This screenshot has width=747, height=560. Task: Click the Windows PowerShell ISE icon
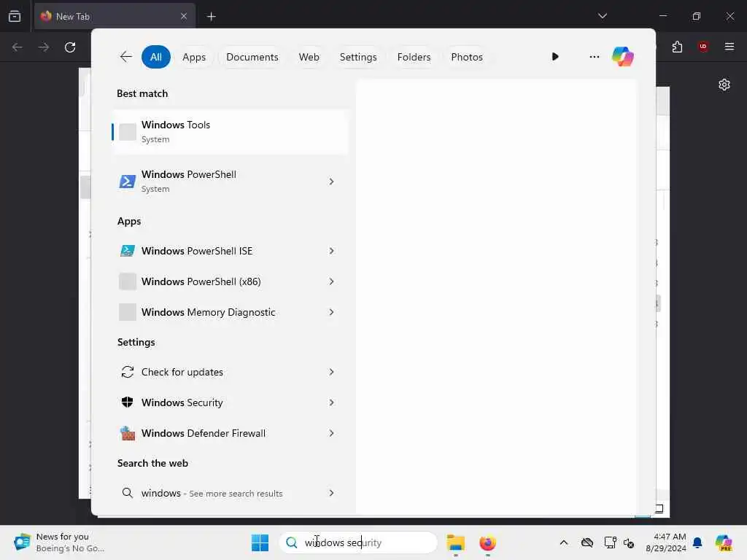click(x=127, y=251)
